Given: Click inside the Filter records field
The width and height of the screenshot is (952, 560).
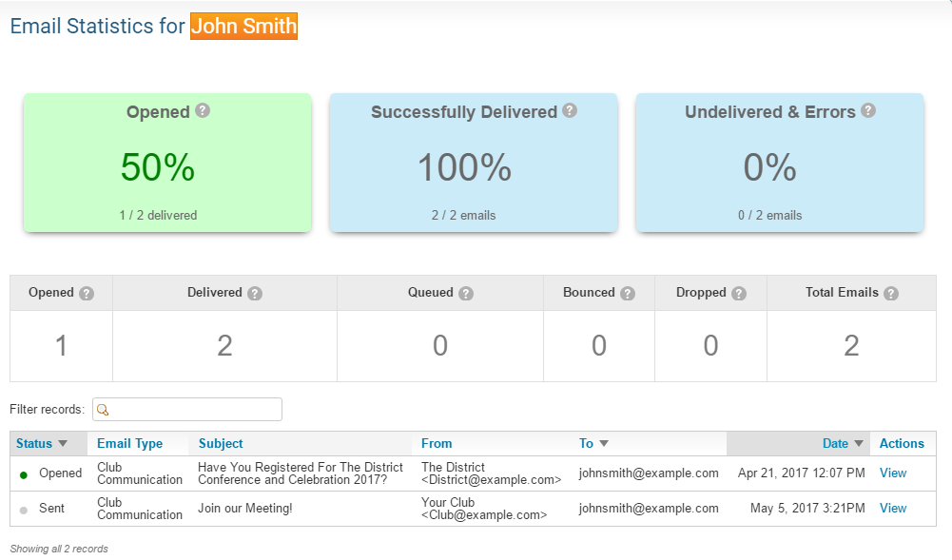Looking at the screenshot, I should click(190, 409).
